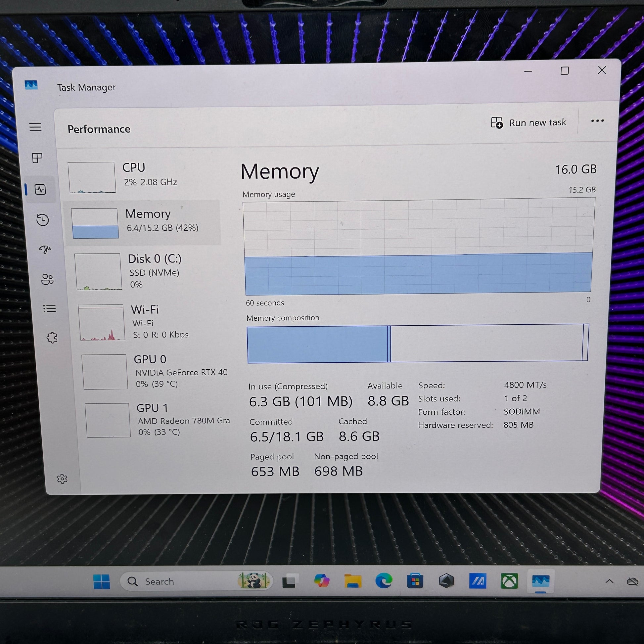This screenshot has height=644, width=644.
Task: Select the Wi-Fi performance item
Action: click(x=150, y=322)
